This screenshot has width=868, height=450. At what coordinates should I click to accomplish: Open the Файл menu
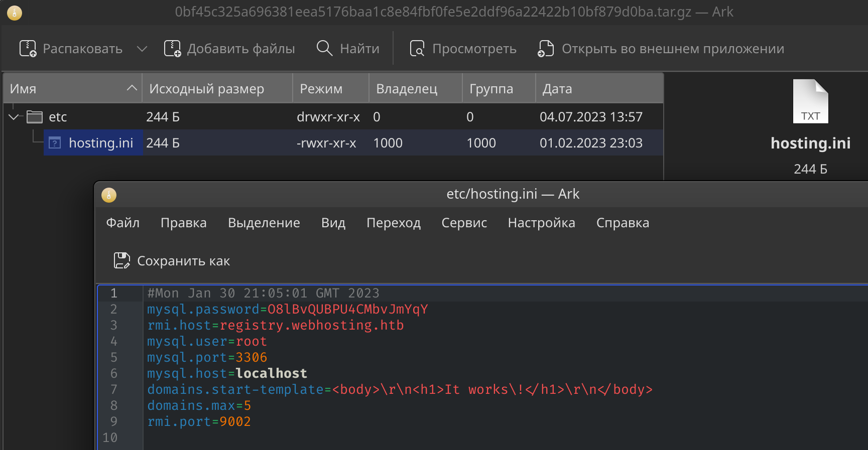[123, 223]
